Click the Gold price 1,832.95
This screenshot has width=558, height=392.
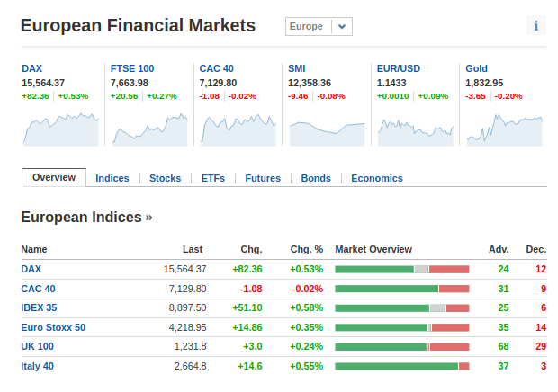coord(484,83)
